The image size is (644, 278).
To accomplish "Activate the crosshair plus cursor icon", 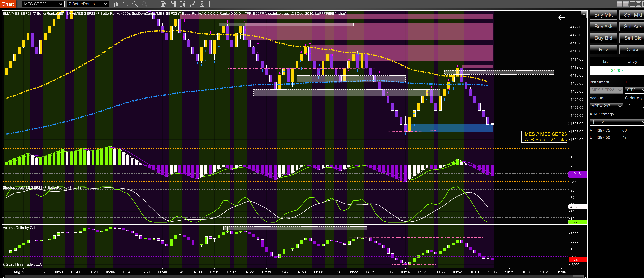I will 154,4.
